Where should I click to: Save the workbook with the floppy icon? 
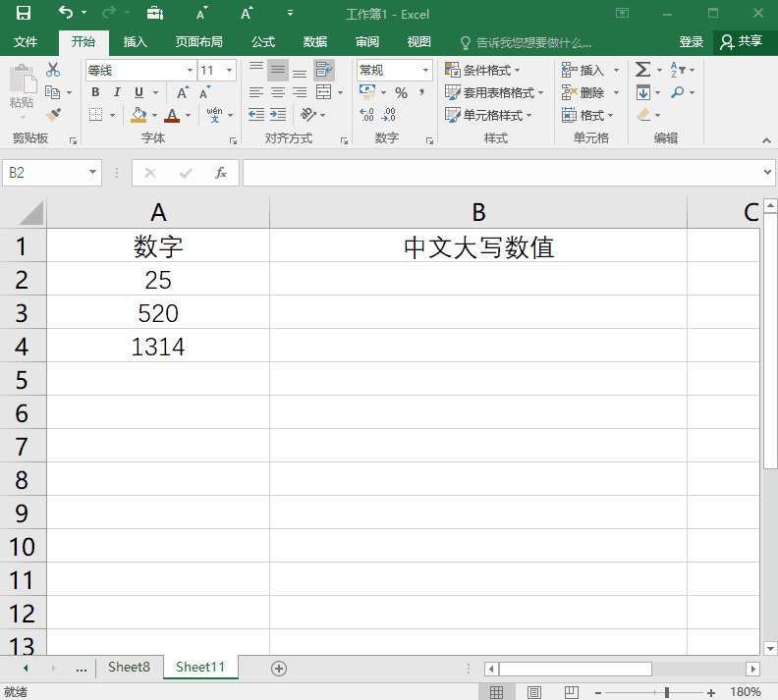pyautogui.click(x=24, y=13)
